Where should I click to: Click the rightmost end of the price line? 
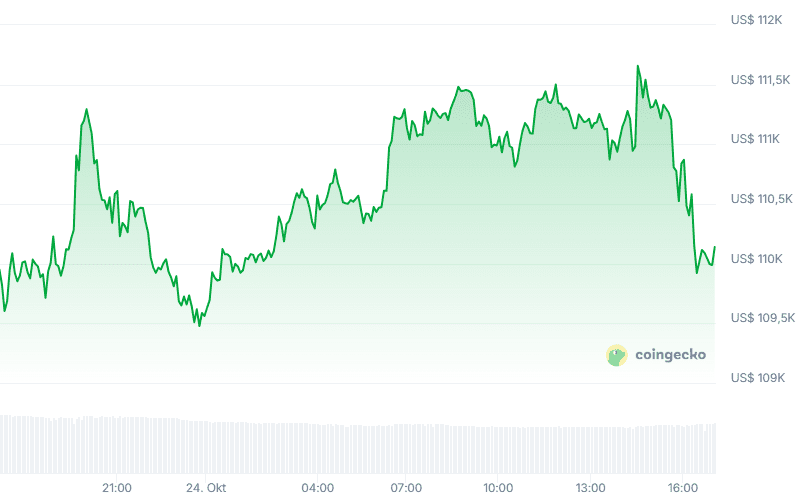click(715, 247)
